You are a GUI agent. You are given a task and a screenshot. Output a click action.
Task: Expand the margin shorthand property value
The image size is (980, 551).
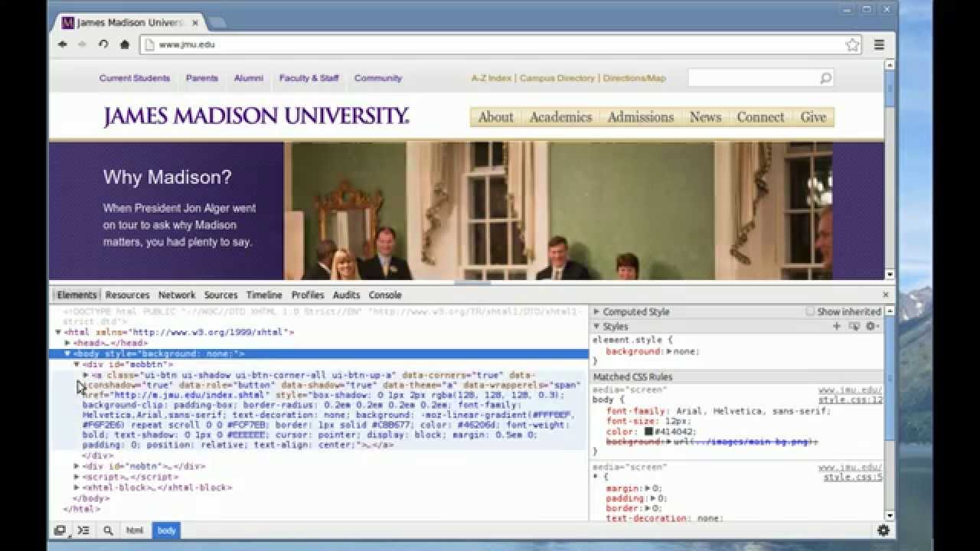pyautogui.click(x=648, y=488)
